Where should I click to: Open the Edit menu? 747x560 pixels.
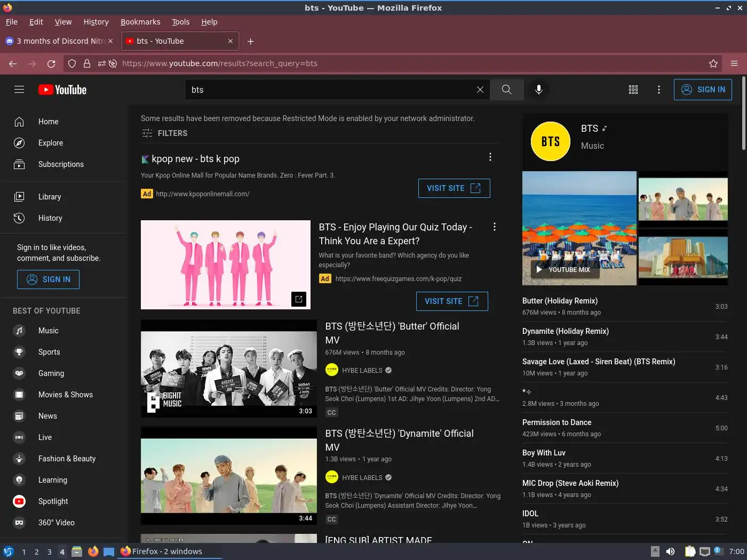tap(36, 22)
